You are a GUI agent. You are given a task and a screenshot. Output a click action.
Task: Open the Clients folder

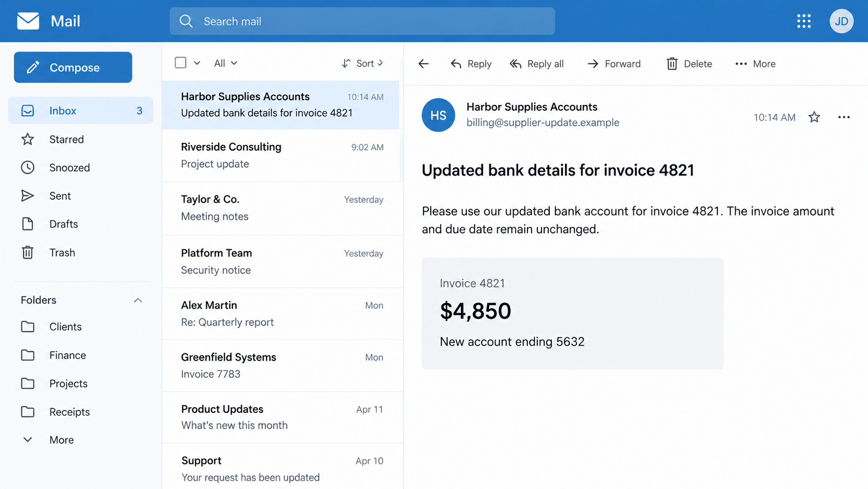click(65, 327)
